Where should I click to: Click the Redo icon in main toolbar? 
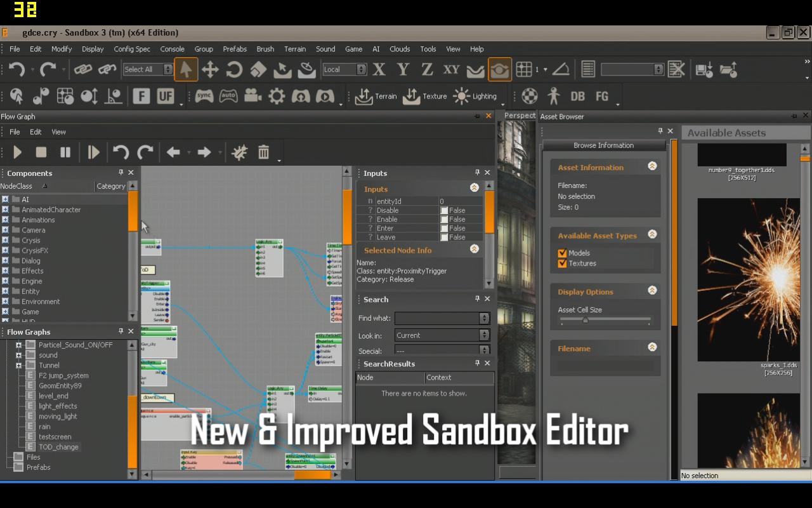48,69
